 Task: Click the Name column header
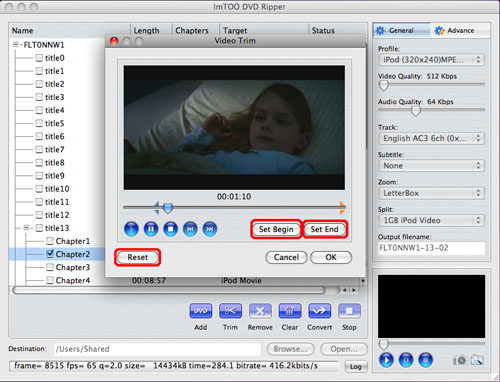click(x=70, y=30)
